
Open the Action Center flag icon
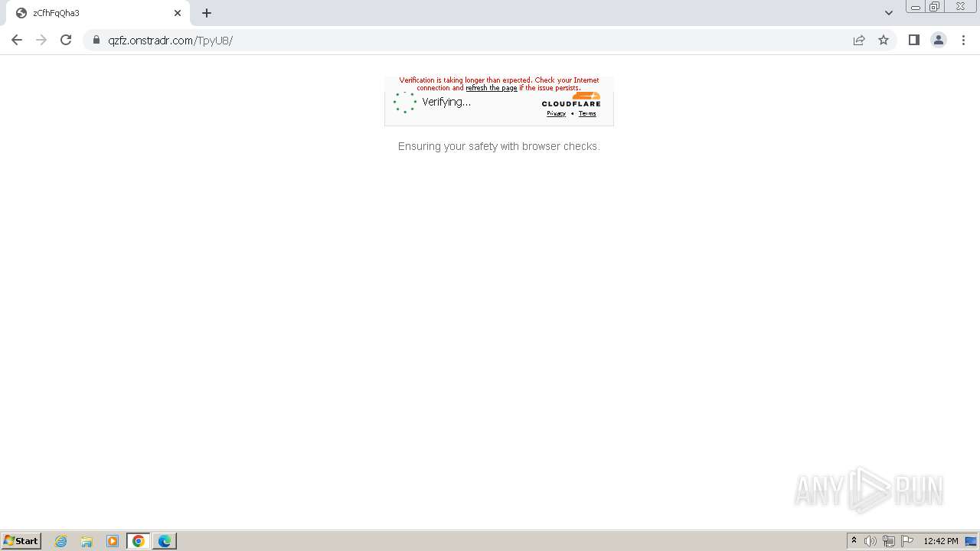click(907, 541)
